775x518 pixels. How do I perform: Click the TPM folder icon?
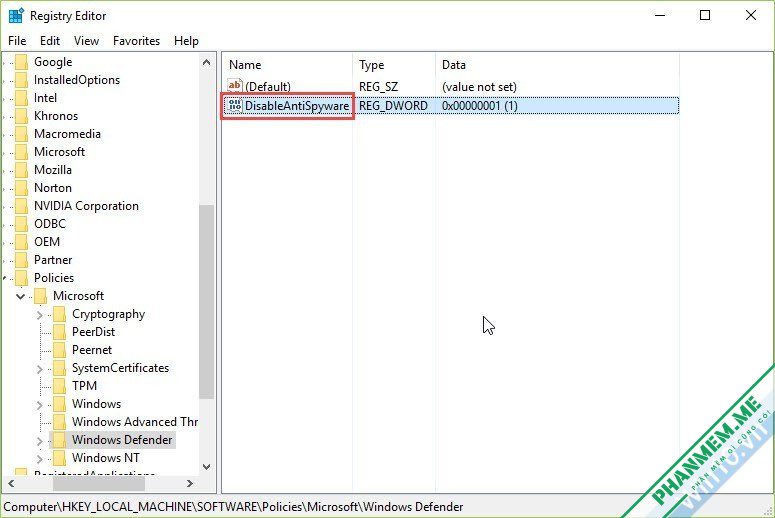tap(59, 386)
